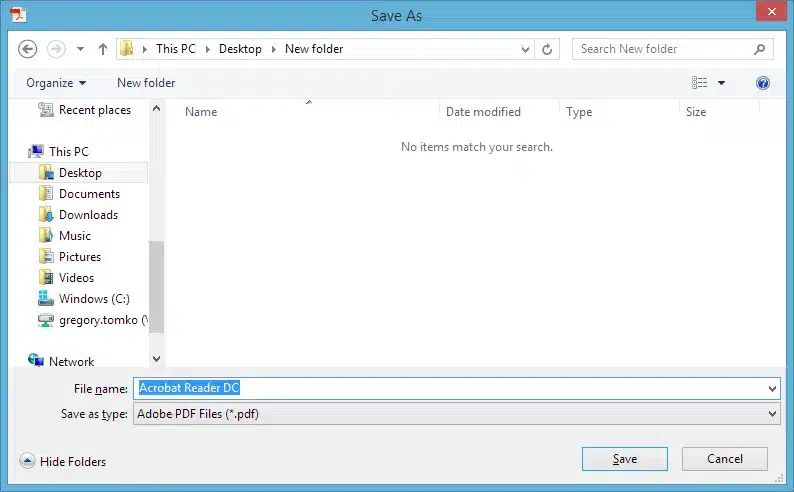Click the Search New folder field
Image resolution: width=794 pixels, height=492 pixels.
(660, 49)
